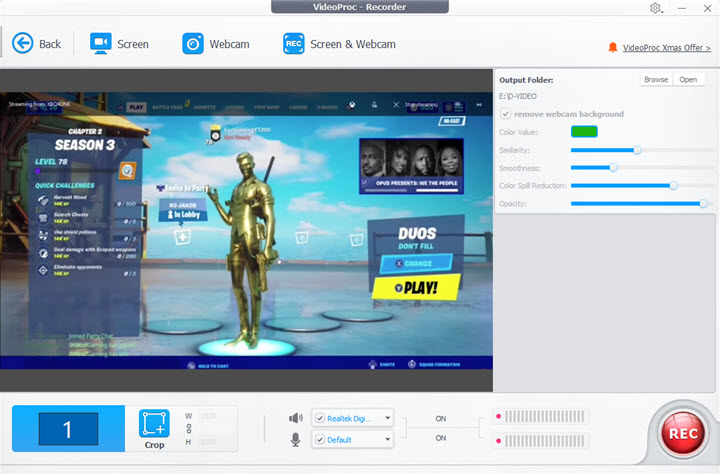
Task: Browse for a new output folder
Action: click(656, 79)
